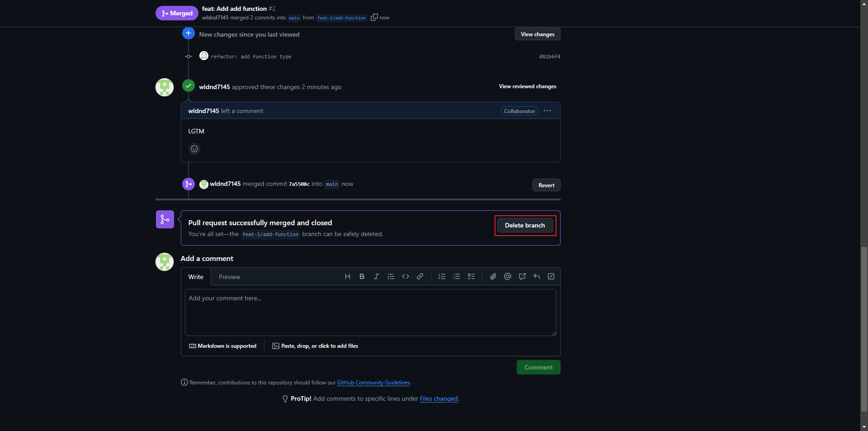
Task: Delete the feat-1/add-function branch
Action: click(525, 225)
